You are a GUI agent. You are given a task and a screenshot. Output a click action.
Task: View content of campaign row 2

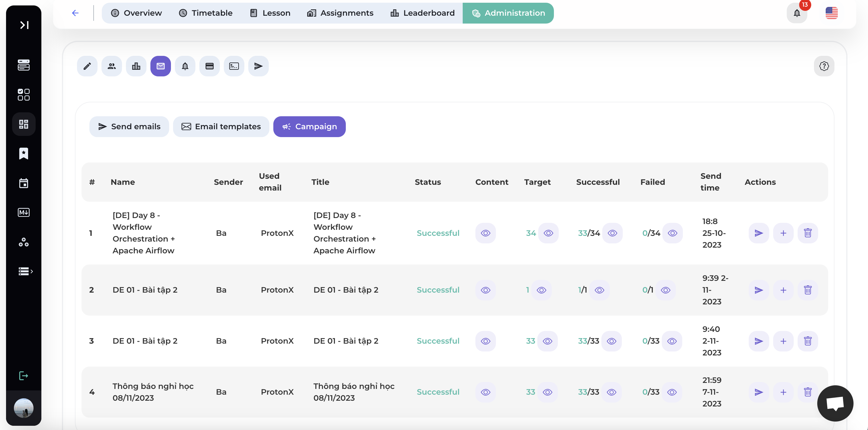point(485,290)
